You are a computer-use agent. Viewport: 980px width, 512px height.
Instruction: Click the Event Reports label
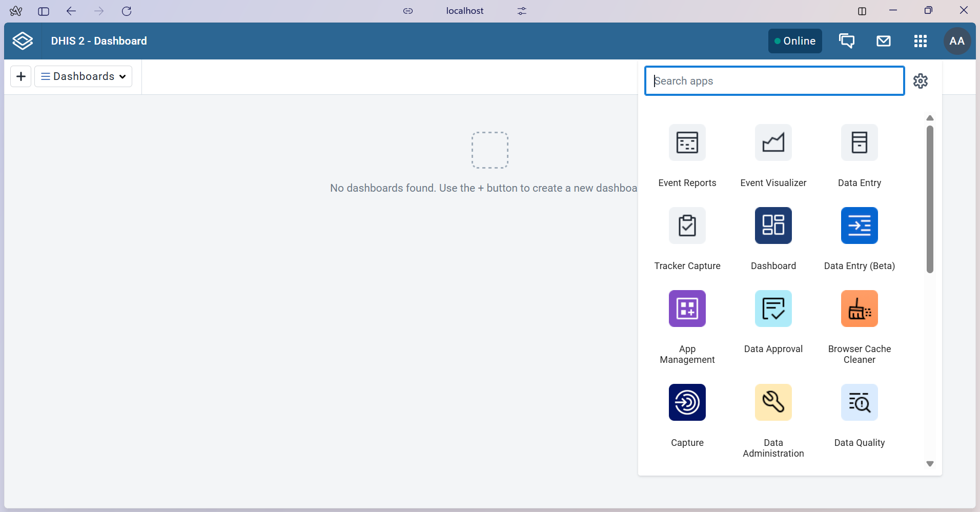click(x=687, y=183)
